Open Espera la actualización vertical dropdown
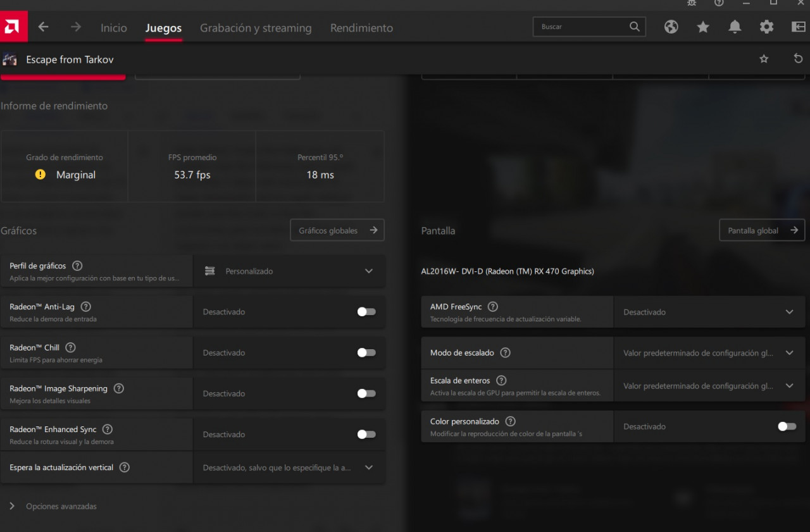Screen dimensions: 810x532 tap(289, 467)
